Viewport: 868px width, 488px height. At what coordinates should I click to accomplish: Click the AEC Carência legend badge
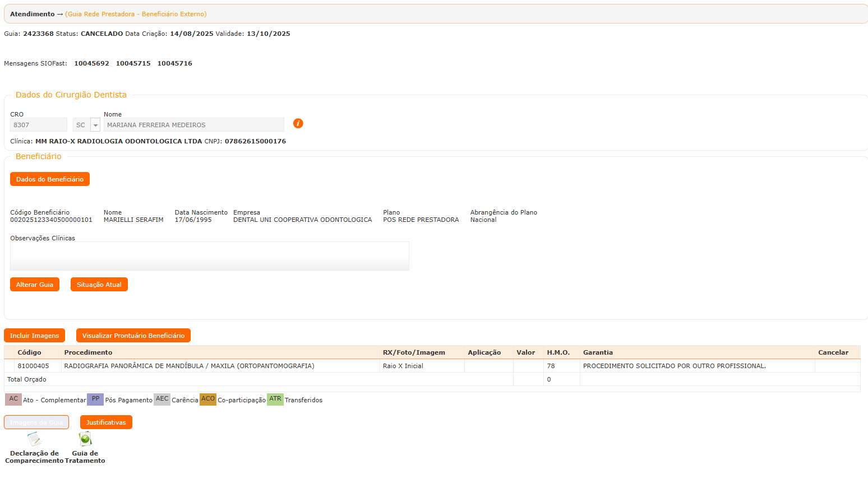pyautogui.click(x=162, y=399)
